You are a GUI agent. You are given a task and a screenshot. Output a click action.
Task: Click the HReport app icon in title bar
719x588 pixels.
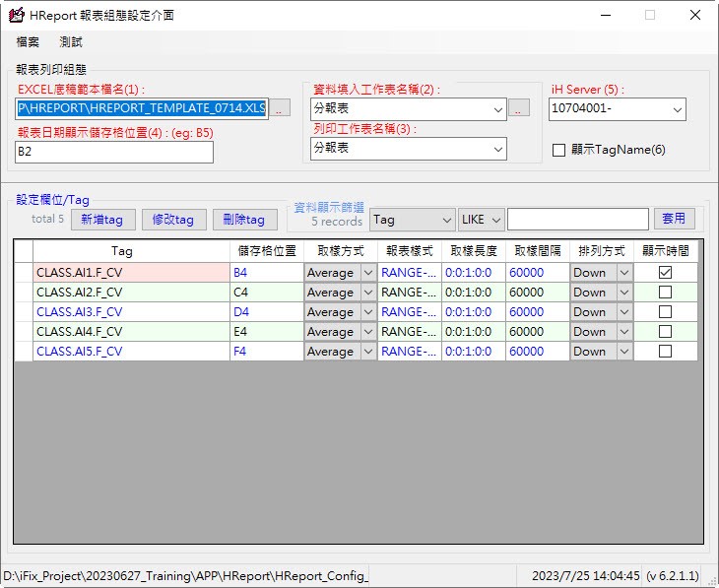point(16,15)
